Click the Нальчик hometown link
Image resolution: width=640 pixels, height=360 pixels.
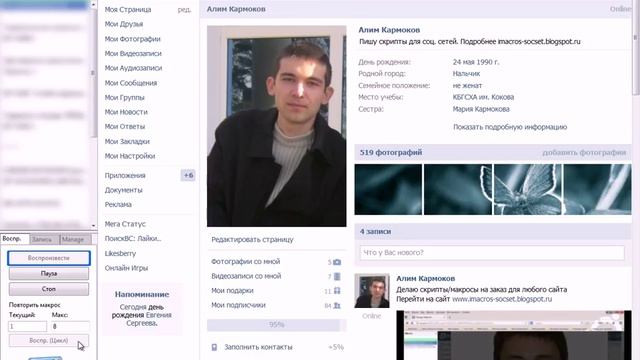466,74
